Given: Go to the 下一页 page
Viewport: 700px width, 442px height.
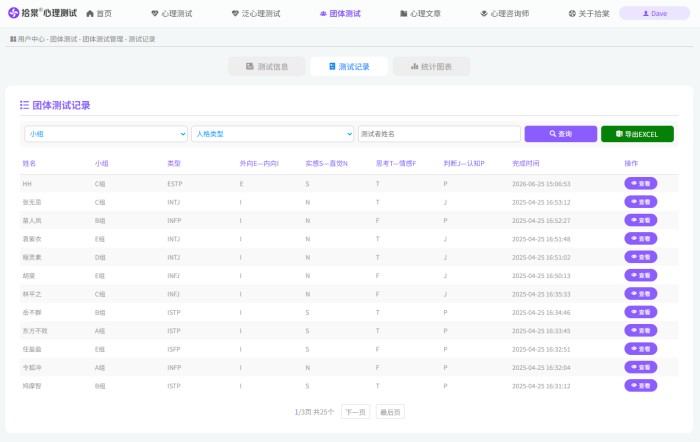Looking at the screenshot, I should [355, 412].
